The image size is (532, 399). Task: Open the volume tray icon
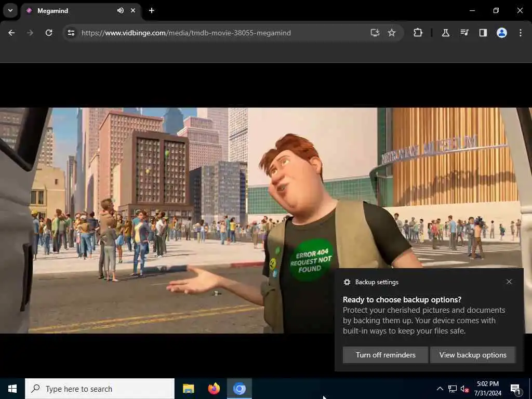pyautogui.click(x=465, y=389)
